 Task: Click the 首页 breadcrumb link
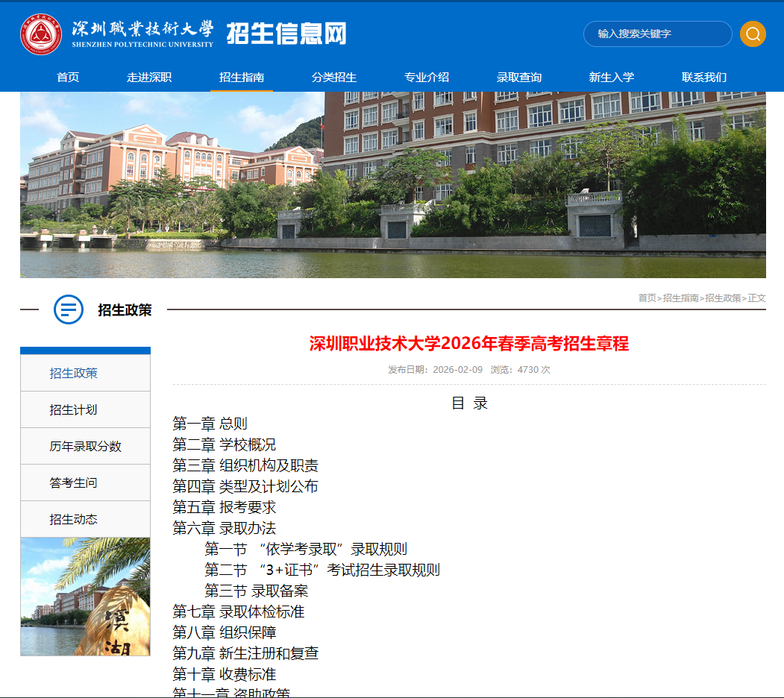(x=646, y=298)
